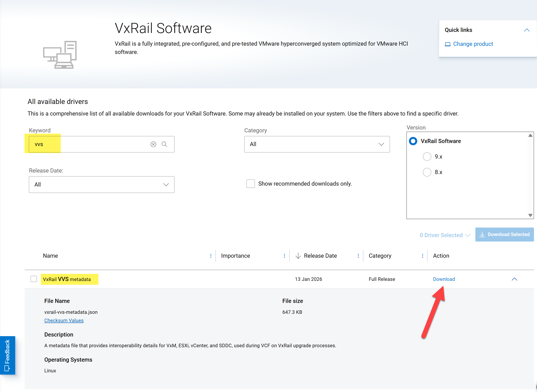The height and width of the screenshot is (392, 537).
Task: Click the magnifier search icon
Action: 164,144
